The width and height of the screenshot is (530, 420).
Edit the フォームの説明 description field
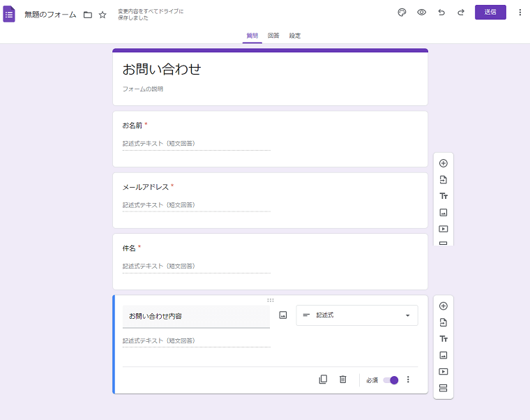click(x=143, y=89)
